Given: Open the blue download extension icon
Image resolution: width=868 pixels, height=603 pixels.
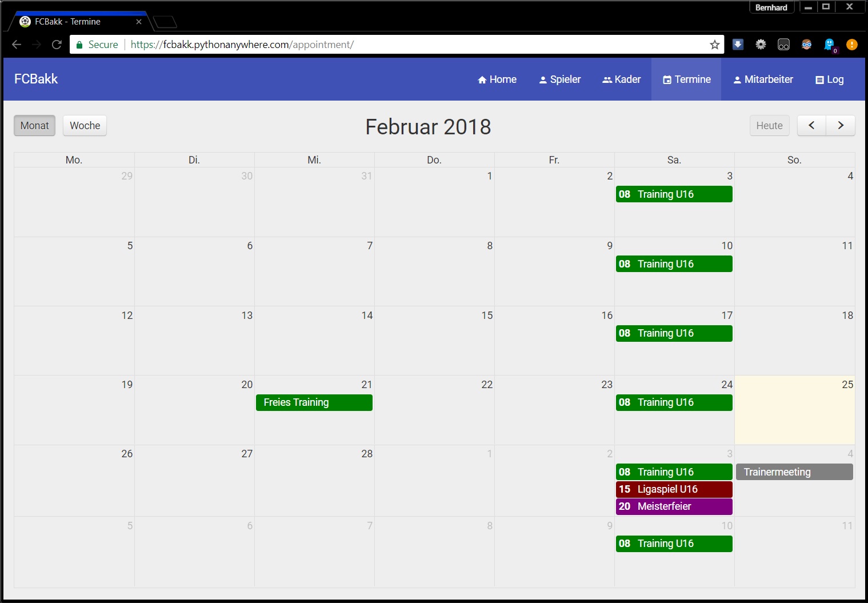Looking at the screenshot, I should coord(738,45).
